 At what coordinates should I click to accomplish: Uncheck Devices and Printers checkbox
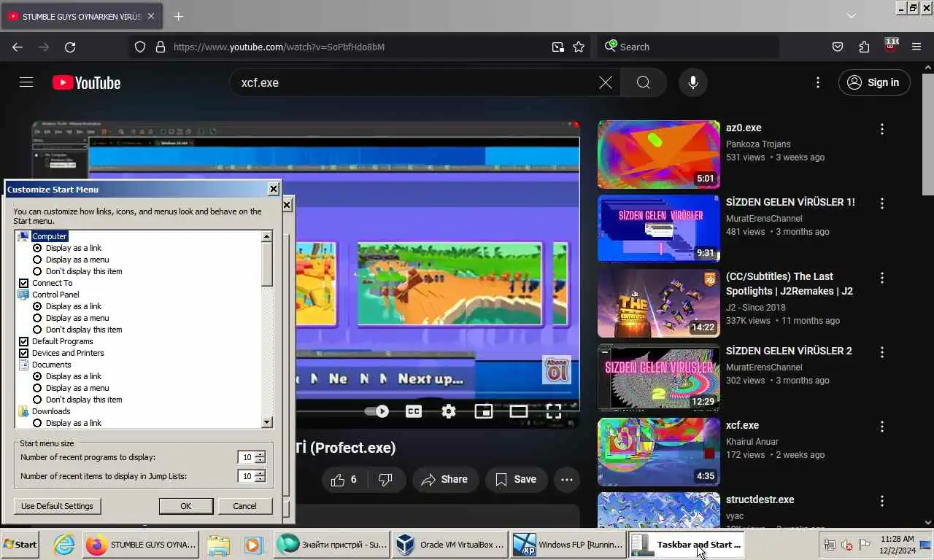[x=23, y=353]
